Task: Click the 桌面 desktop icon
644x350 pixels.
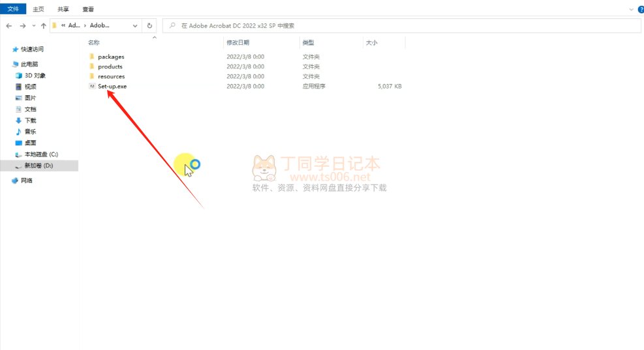Action: [x=18, y=143]
